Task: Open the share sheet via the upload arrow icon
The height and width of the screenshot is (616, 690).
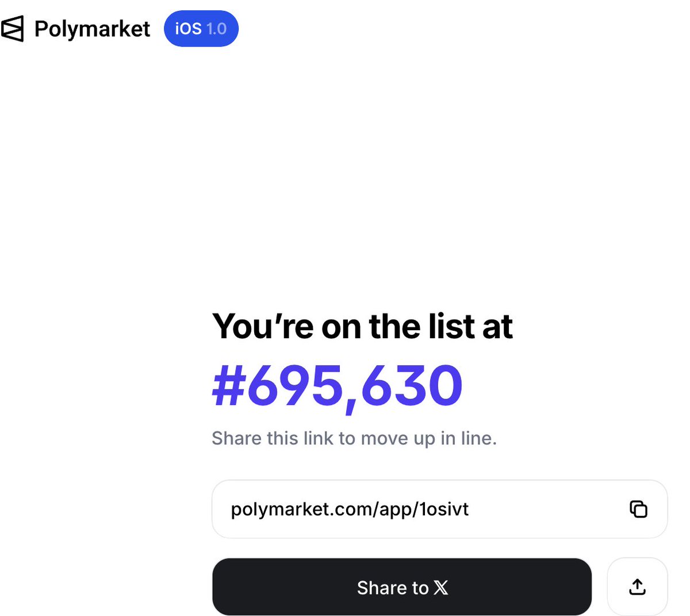Action: tap(637, 587)
